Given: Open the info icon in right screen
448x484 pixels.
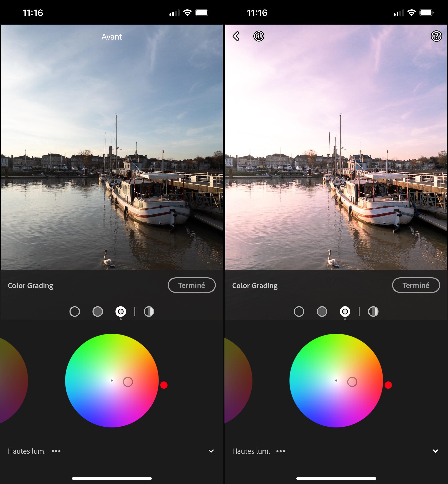Looking at the screenshot, I should click(259, 36).
